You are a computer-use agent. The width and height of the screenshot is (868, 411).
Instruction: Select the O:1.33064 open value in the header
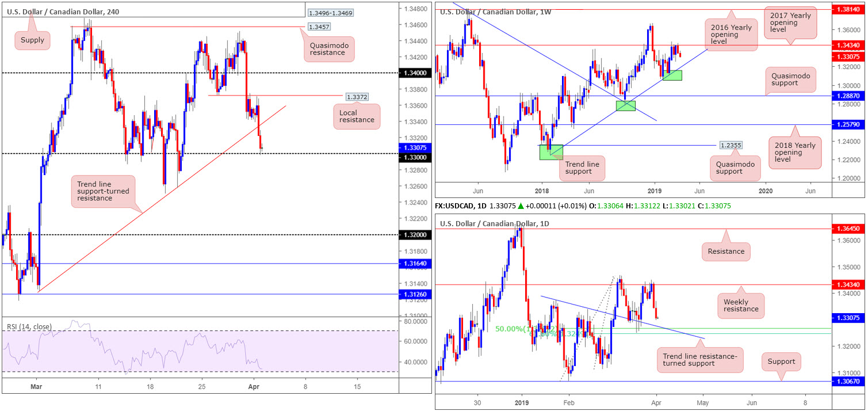pos(606,205)
